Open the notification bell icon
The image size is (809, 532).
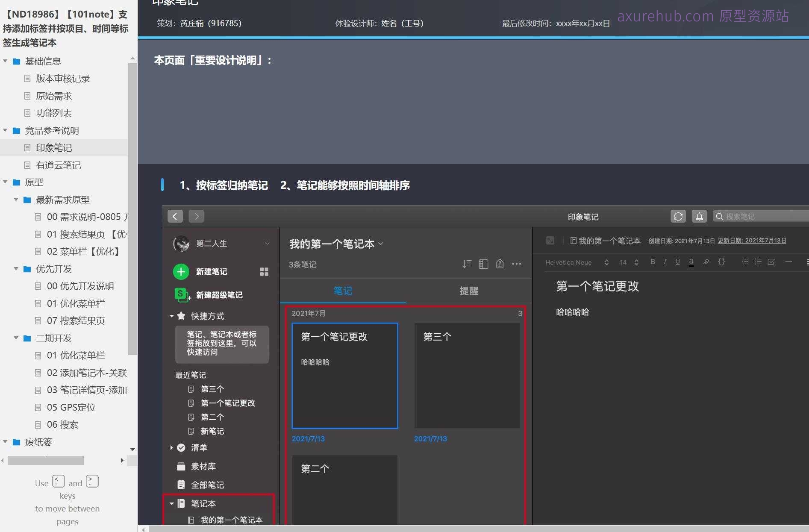[699, 216]
